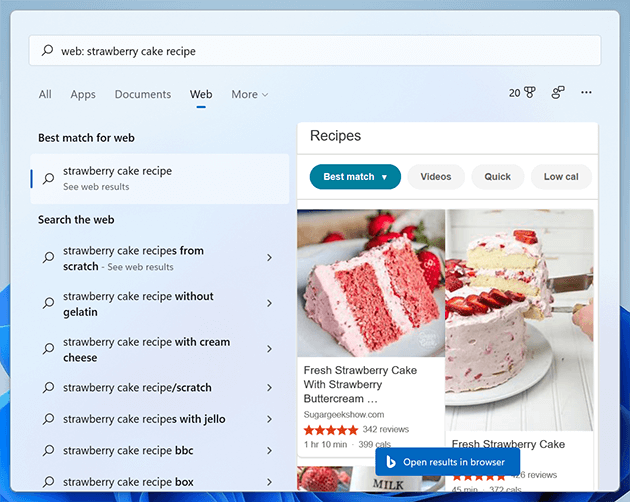Expand arrow for 'strawberry cake recipe/scratch'

tap(269, 388)
